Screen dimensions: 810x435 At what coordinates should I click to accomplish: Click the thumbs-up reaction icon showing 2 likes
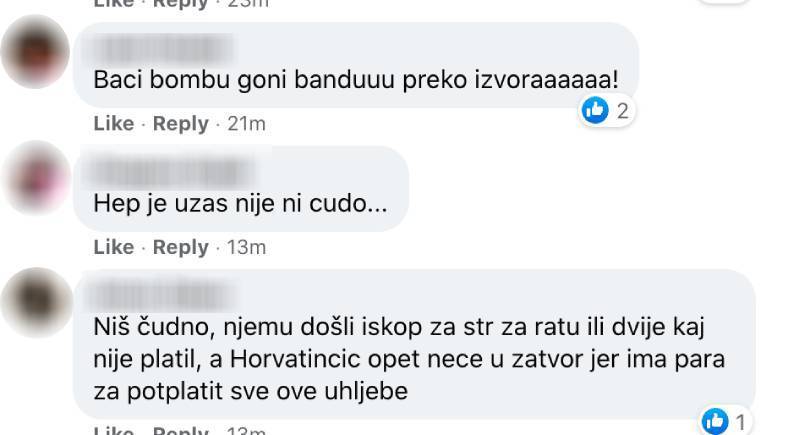(595, 110)
